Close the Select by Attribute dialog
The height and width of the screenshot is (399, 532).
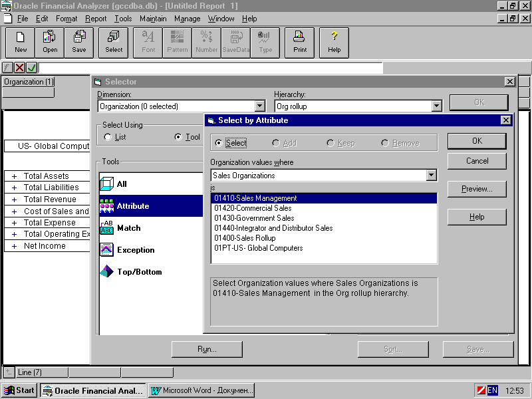[x=505, y=120]
